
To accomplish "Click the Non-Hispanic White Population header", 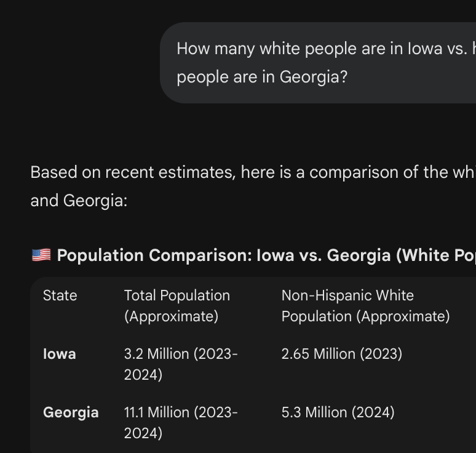I will (x=365, y=305).
